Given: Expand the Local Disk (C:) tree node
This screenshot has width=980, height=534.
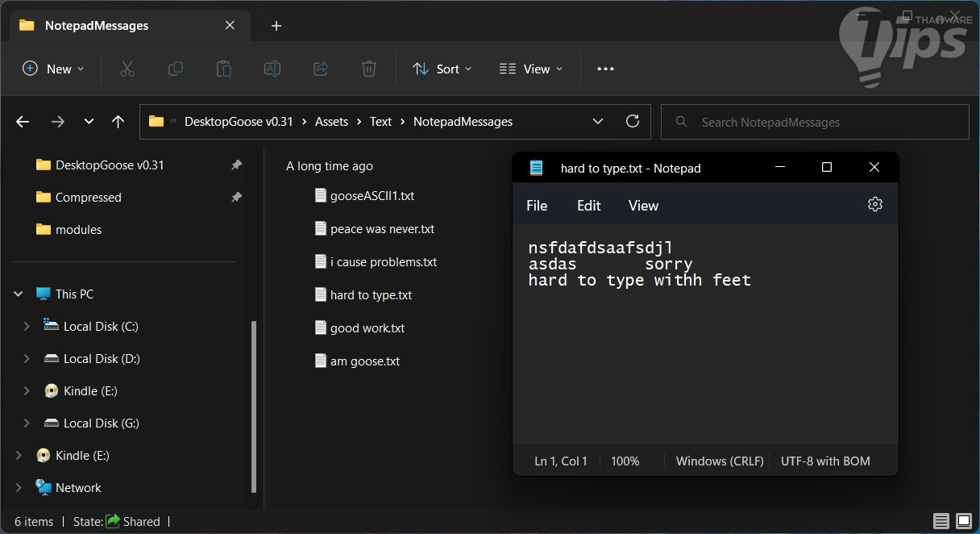Looking at the screenshot, I should (x=27, y=327).
